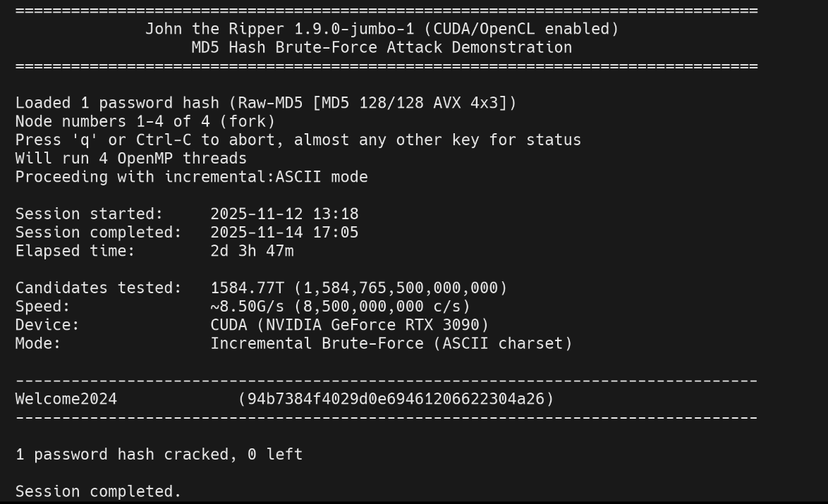Click the 'Press q or Ctrl-C to abort' line
Viewport: 828px width, 504px height.
298,140
